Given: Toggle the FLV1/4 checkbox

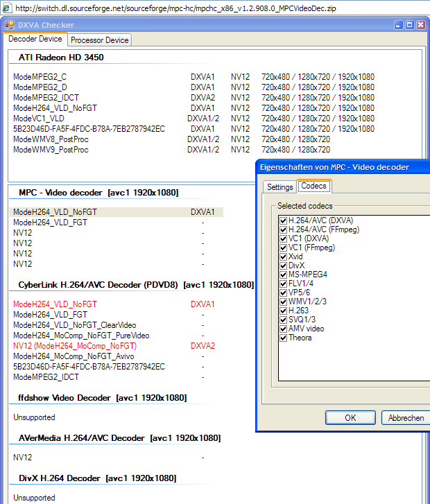Looking at the screenshot, I should (x=283, y=284).
